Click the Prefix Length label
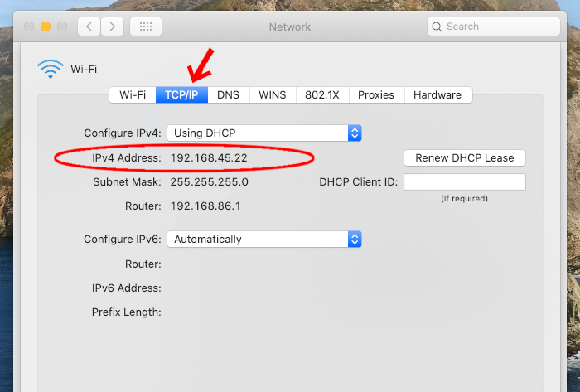 [x=127, y=312]
